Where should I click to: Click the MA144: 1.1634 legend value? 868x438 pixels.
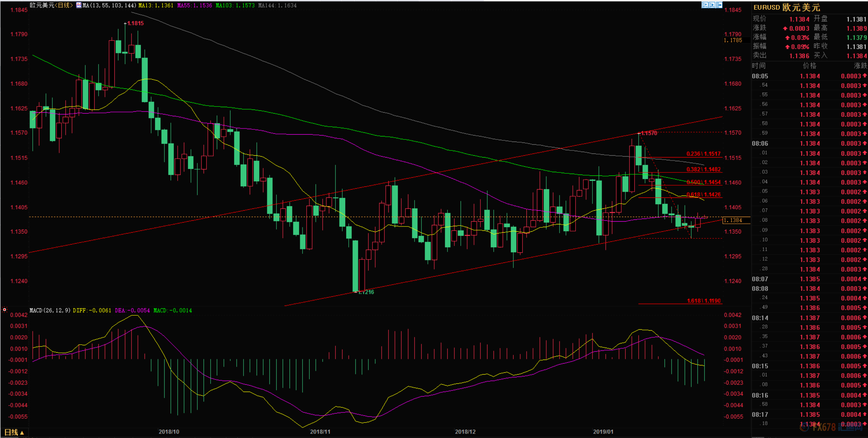coord(277,5)
